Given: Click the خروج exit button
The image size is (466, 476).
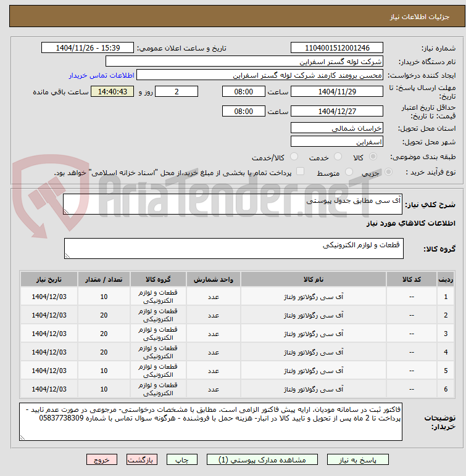Looking at the screenshot, I should [101, 459].
